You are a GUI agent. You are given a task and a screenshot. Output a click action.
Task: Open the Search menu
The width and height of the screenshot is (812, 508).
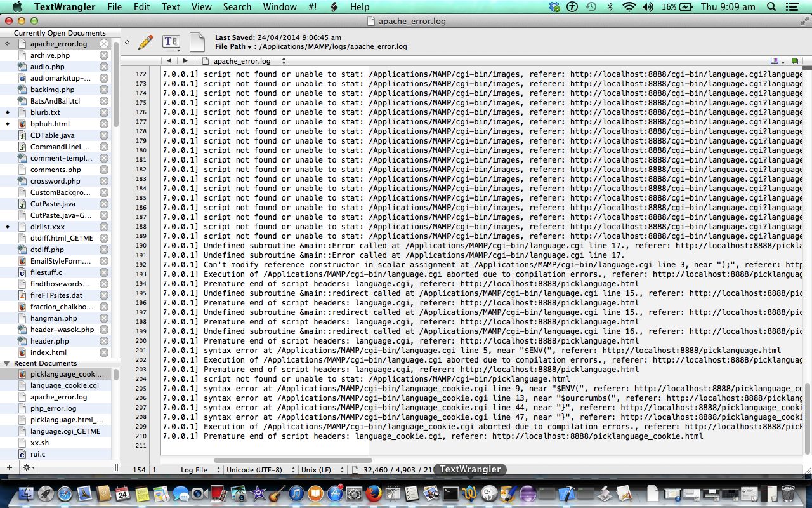click(237, 7)
